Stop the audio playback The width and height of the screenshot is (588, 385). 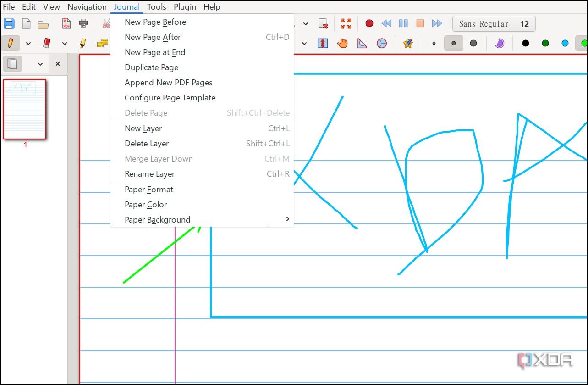click(x=420, y=23)
